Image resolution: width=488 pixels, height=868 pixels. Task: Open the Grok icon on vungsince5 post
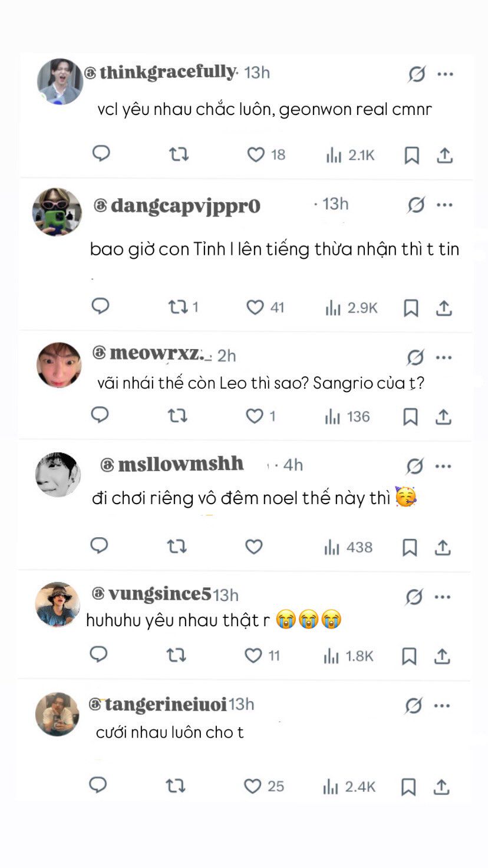(414, 597)
